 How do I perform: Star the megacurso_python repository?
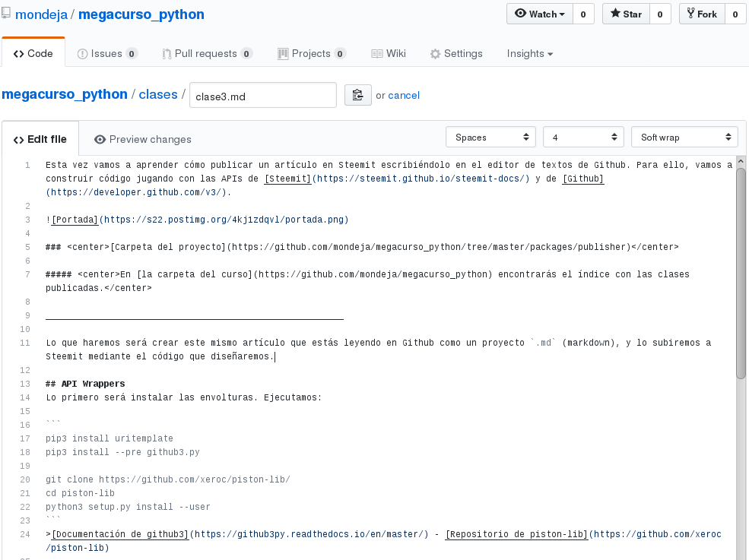(x=626, y=14)
